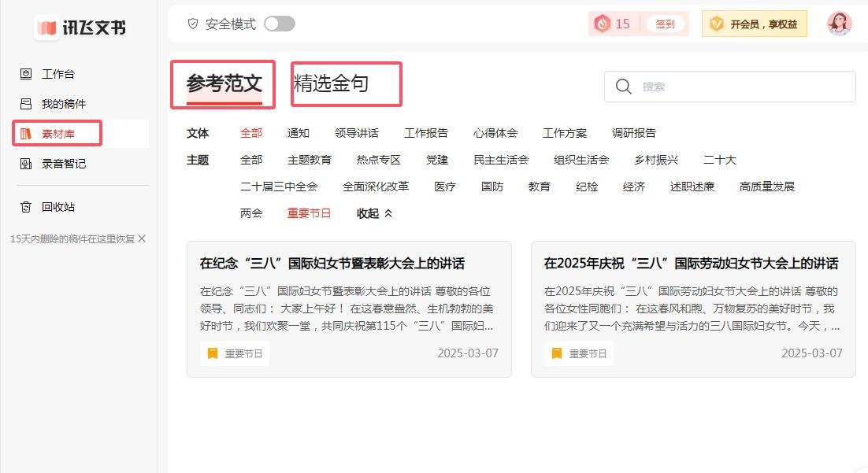868x473 pixels.
Task: Open the user avatar in the top corner
Action: pyautogui.click(x=840, y=24)
